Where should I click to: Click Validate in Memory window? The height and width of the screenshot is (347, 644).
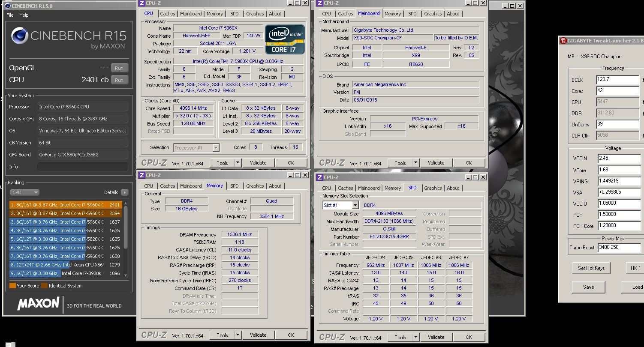258,335
